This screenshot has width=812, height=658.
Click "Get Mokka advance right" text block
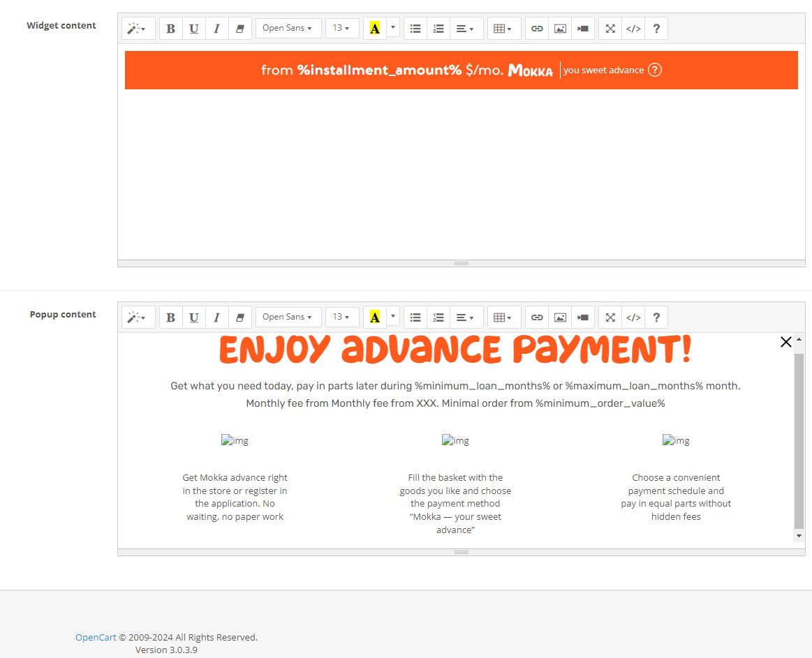pos(235,497)
